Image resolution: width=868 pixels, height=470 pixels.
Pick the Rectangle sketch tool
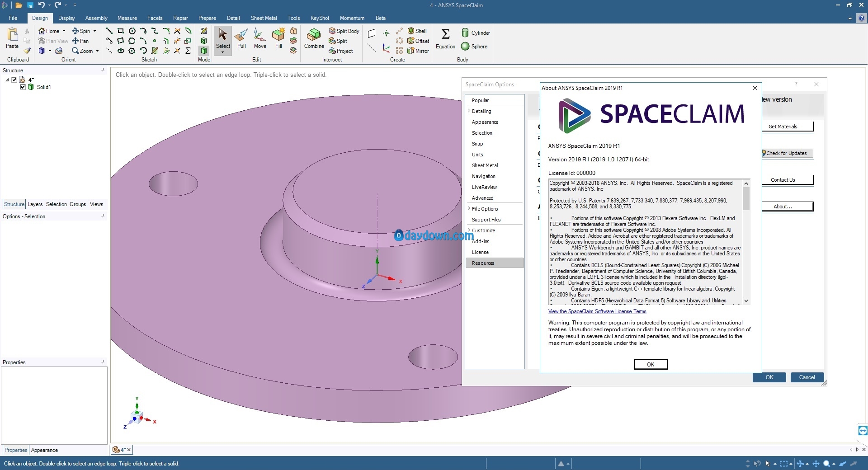121,31
